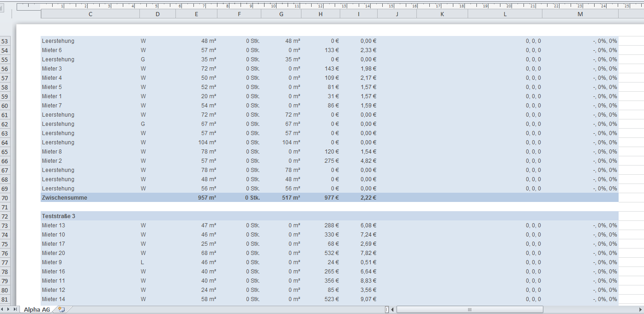Click the tab split handle beside scrollbar

(387, 309)
